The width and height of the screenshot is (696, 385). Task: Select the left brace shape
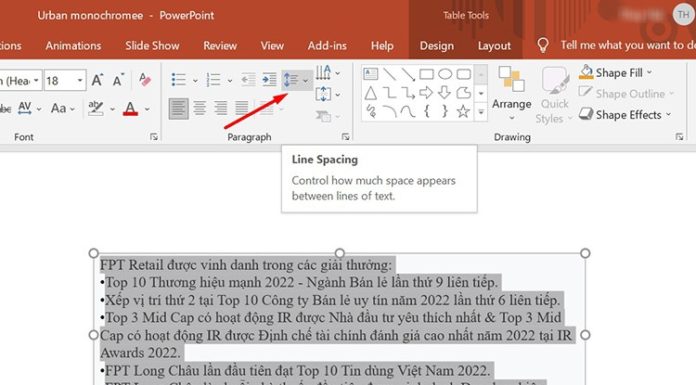[427, 111]
